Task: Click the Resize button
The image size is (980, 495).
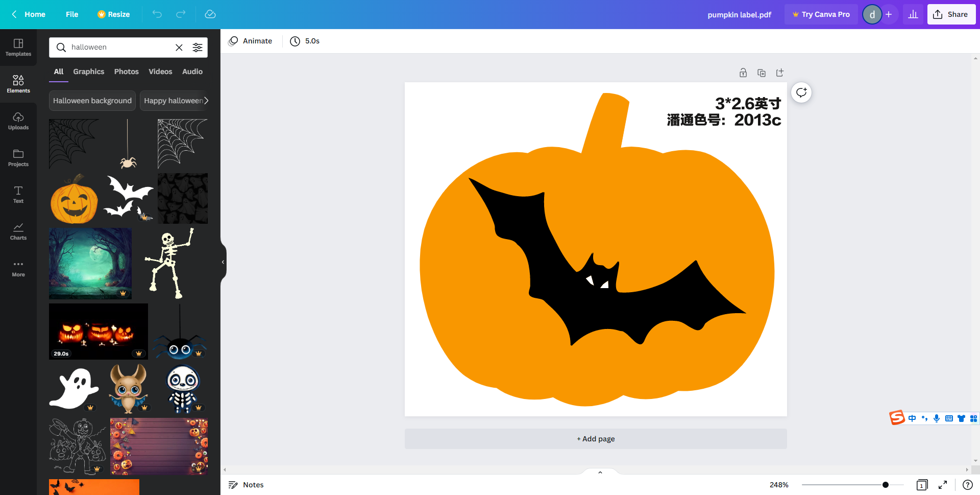Action: pos(114,14)
